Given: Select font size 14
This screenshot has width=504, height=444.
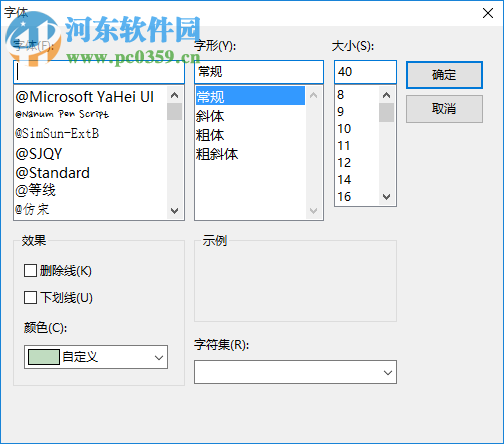Looking at the screenshot, I should [x=357, y=180].
